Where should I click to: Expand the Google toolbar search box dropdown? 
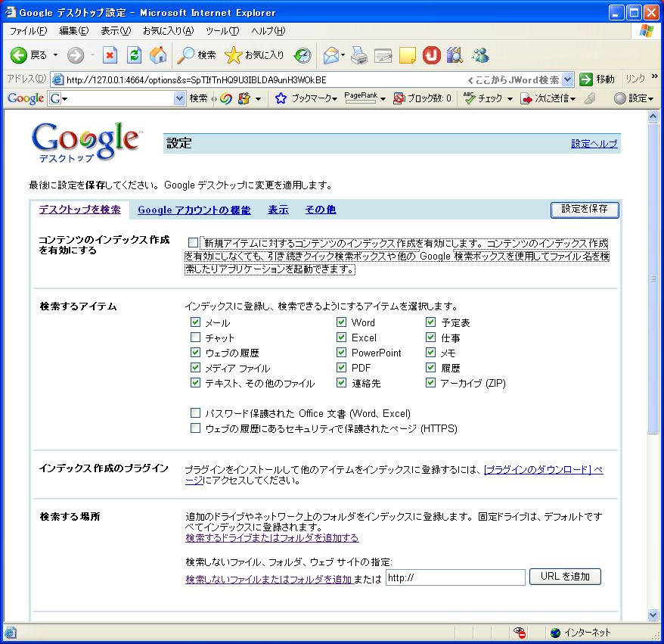[179, 98]
